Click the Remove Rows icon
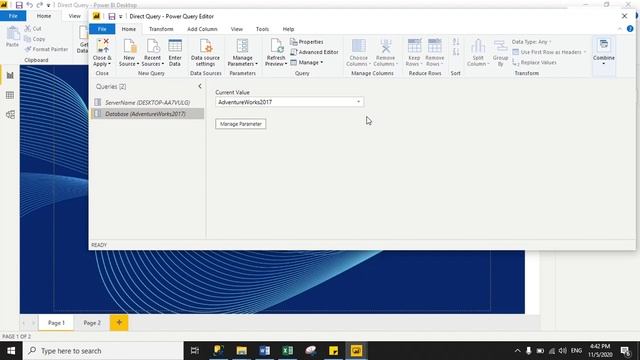 coord(434,46)
